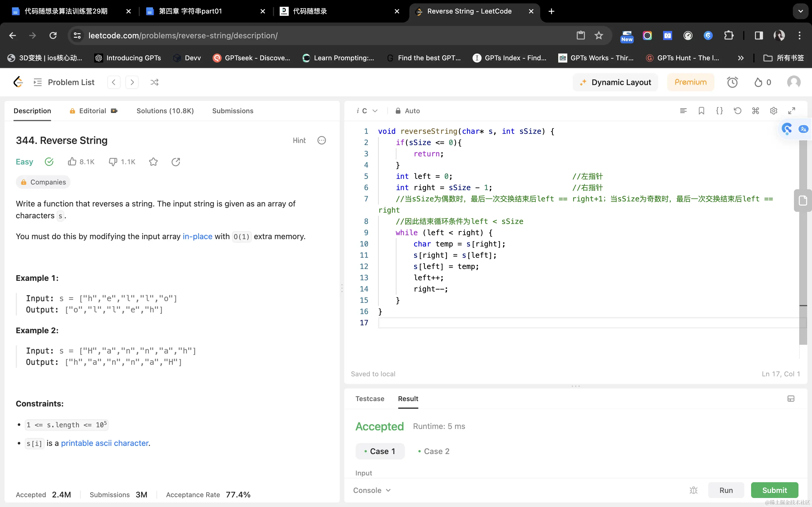Open the Testcase tab
Viewport: 812px width, 507px height.
pyautogui.click(x=370, y=399)
